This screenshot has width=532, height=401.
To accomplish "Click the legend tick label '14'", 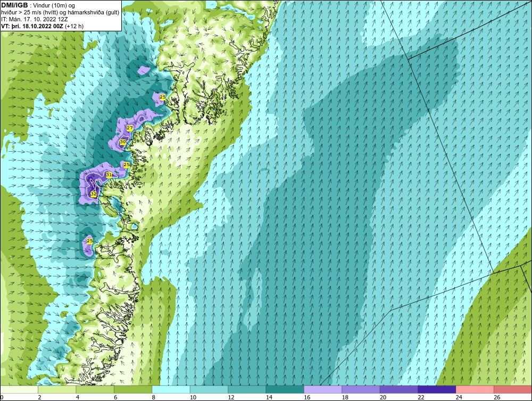I will pyautogui.click(x=269, y=397).
